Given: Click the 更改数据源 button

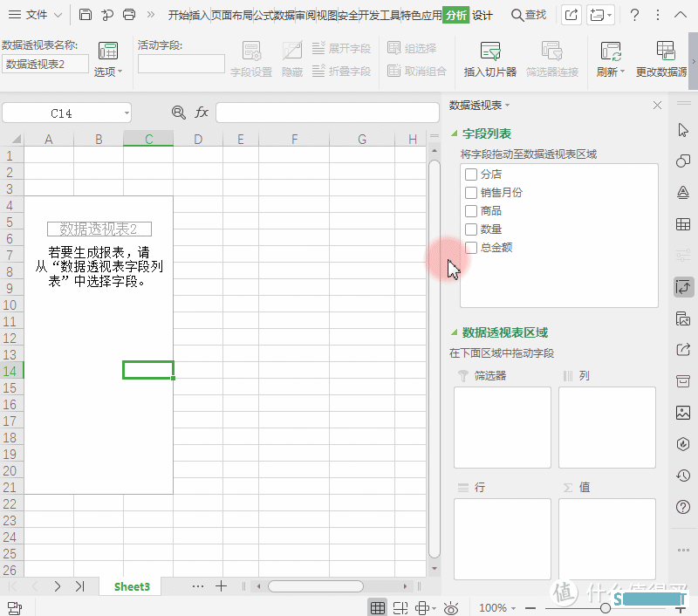Looking at the screenshot, I should 661,58.
